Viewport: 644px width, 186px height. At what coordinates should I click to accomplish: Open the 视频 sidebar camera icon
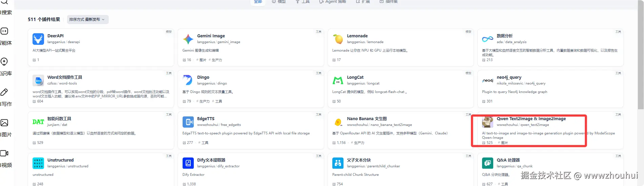point(4,153)
